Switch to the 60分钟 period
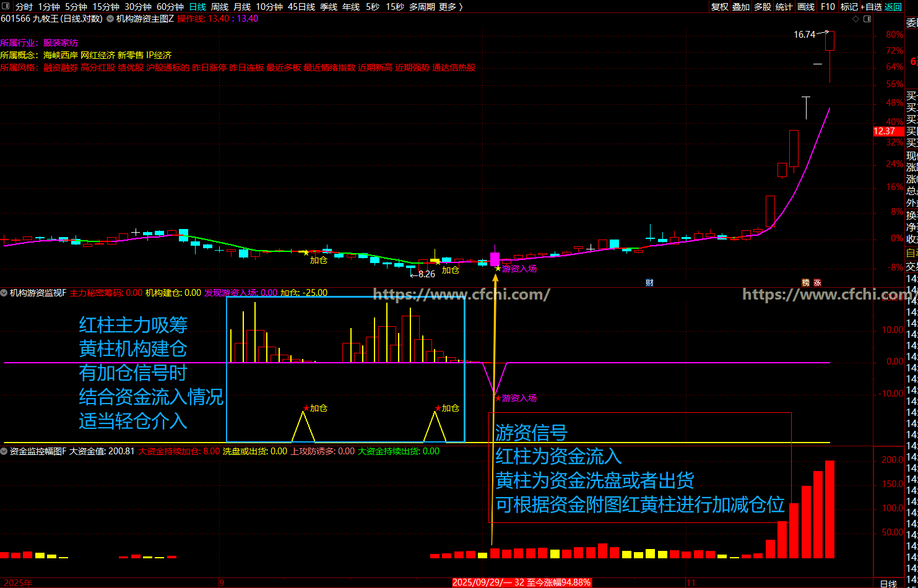Screen dimensions: 918x588 [170, 7]
